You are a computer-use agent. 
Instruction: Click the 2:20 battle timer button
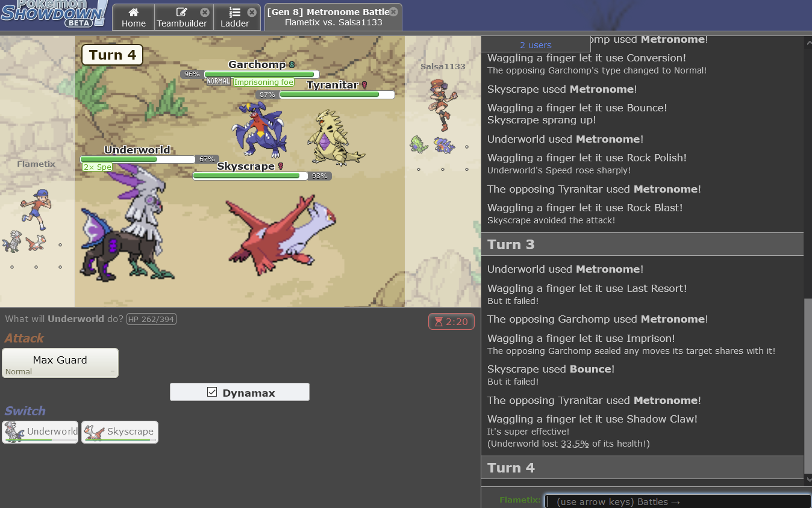(451, 321)
